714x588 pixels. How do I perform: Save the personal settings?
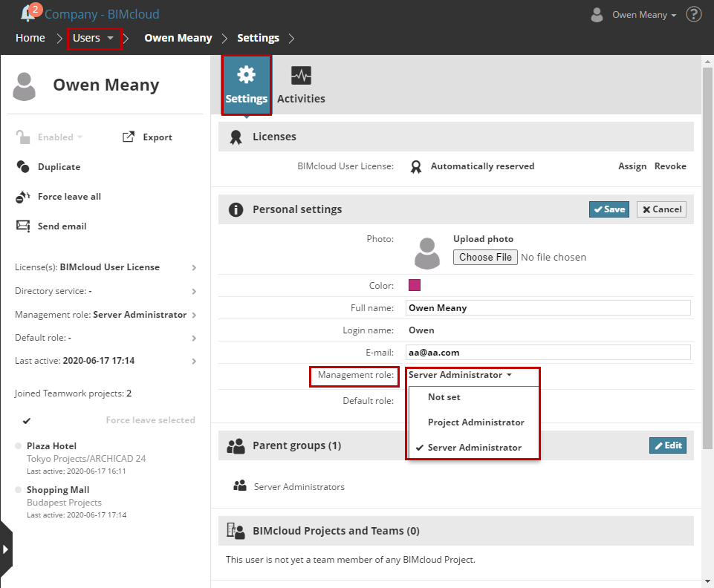608,209
